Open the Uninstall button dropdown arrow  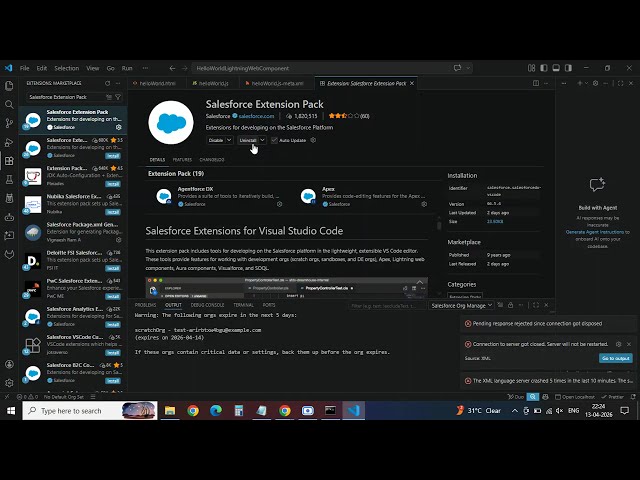(x=262, y=140)
